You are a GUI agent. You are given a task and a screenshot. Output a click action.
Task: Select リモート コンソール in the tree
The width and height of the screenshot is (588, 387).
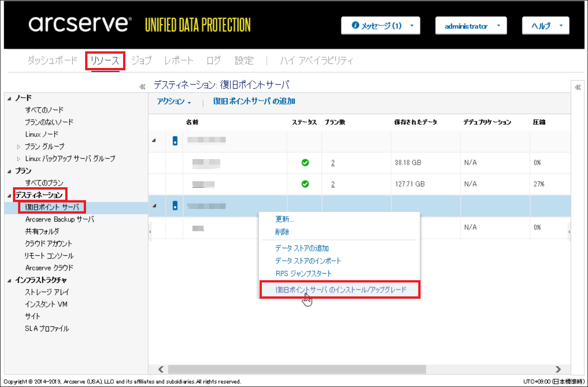49,256
